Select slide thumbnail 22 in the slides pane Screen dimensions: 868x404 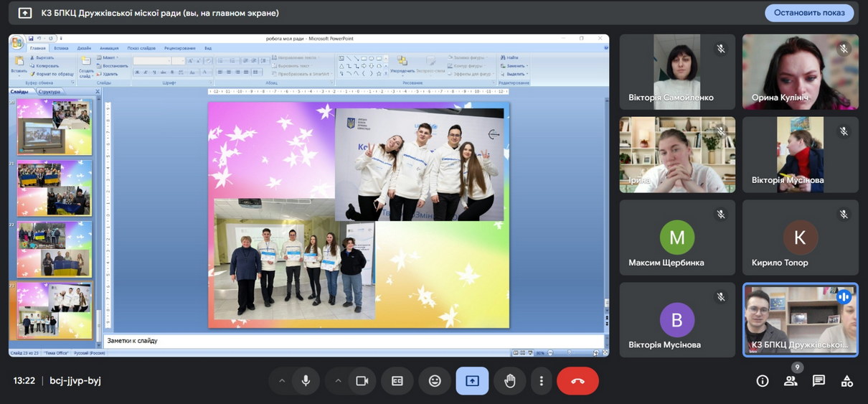[x=55, y=248]
